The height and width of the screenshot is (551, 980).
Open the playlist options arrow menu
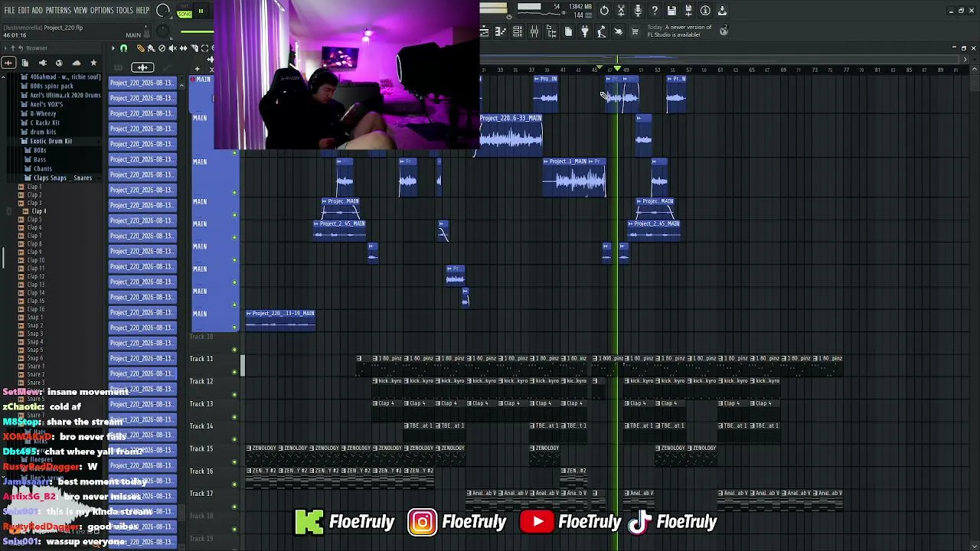point(113,48)
